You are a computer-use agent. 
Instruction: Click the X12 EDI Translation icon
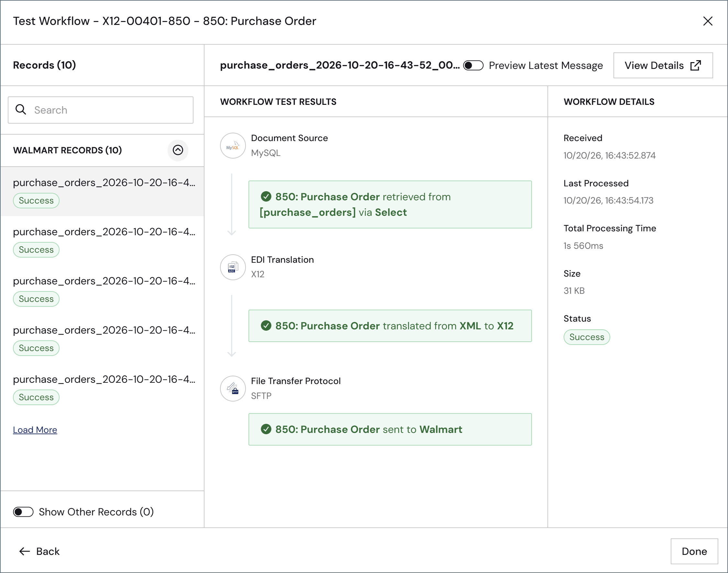pyautogui.click(x=233, y=267)
